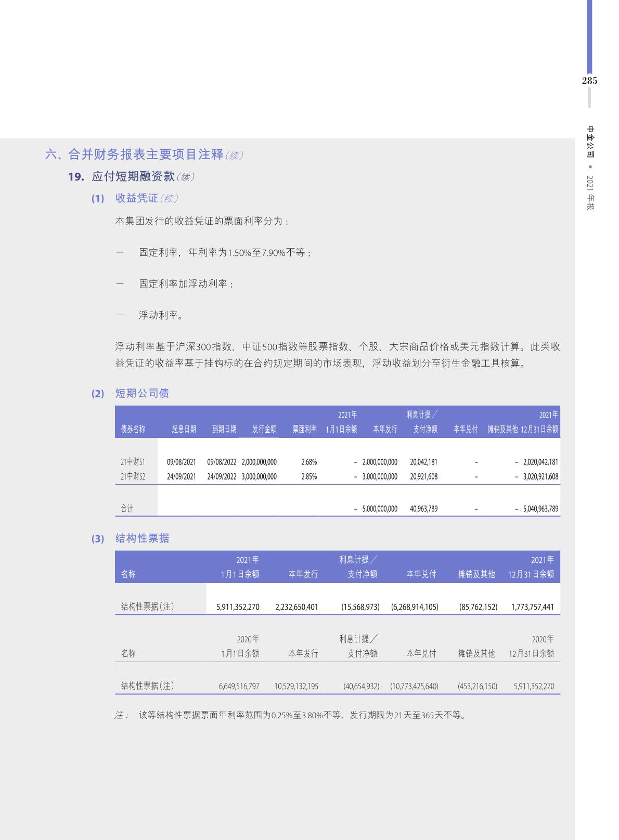Click the 5,040,963,789 total balance cell
Viewport: 619px width, 840px height.
(x=540, y=509)
